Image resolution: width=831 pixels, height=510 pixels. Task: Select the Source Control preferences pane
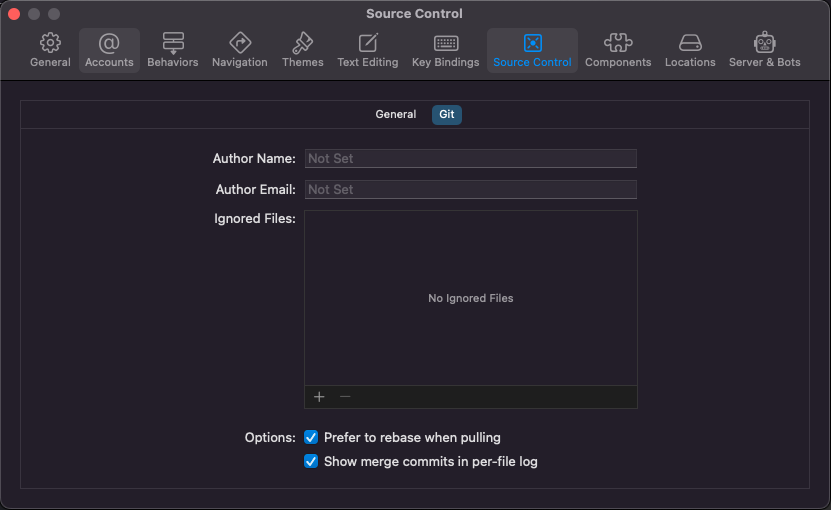532,50
